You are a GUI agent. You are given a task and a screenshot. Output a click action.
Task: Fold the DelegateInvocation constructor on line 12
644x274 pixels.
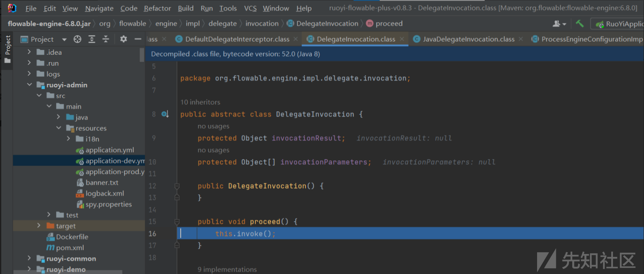pyautogui.click(x=177, y=186)
